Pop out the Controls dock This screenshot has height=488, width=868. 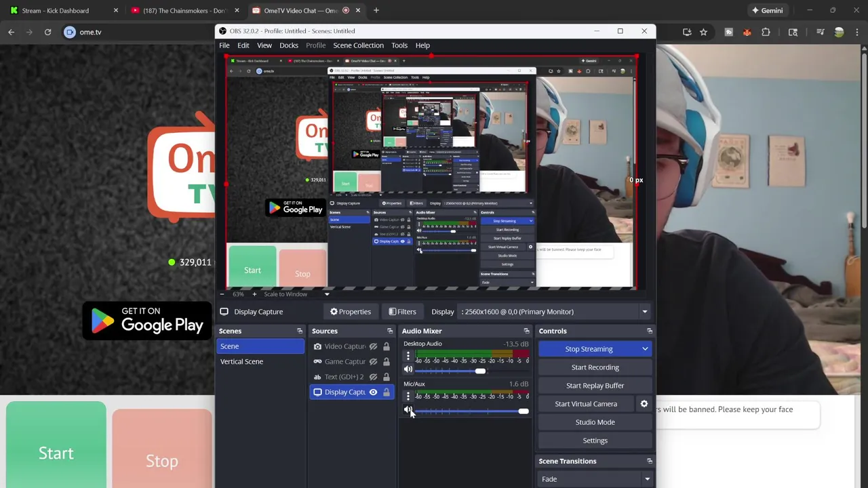pos(650,331)
